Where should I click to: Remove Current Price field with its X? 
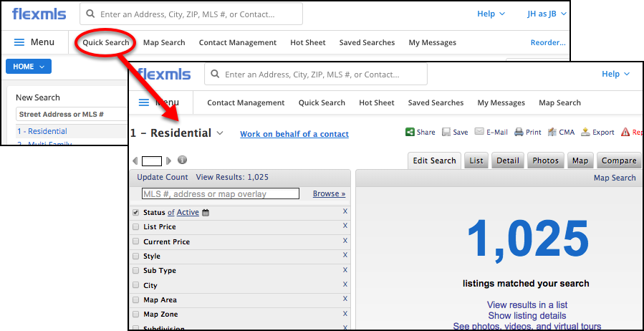[x=345, y=241]
